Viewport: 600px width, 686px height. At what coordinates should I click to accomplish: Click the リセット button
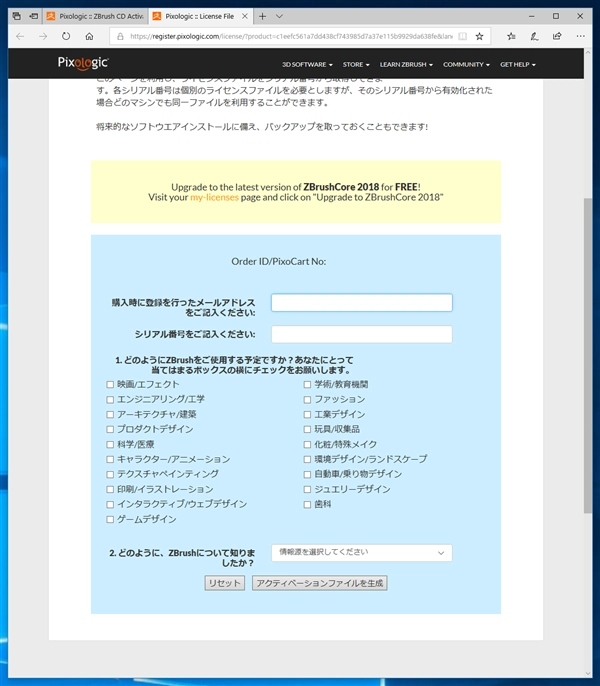(x=225, y=583)
